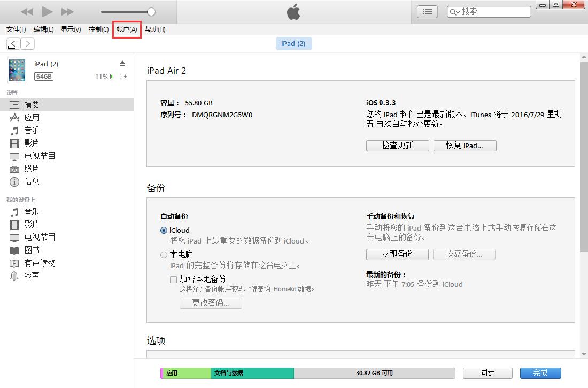Click the 立即备份 button

pyautogui.click(x=397, y=254)
